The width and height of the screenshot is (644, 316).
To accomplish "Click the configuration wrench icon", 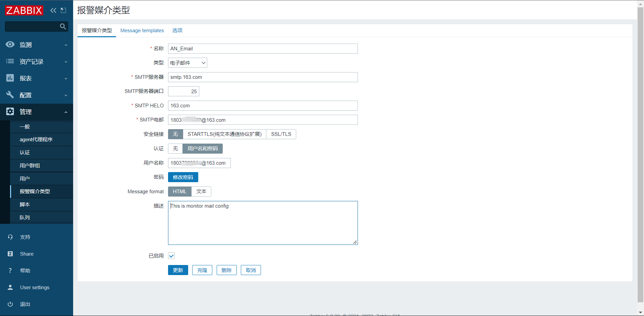I will pos(10,95).
